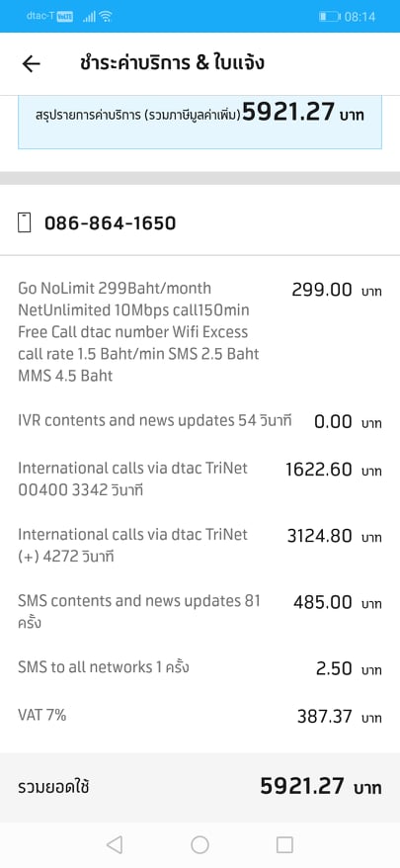Select IVR contents and news updates row
Screen dimensions: 400x868
click(200, 421)
